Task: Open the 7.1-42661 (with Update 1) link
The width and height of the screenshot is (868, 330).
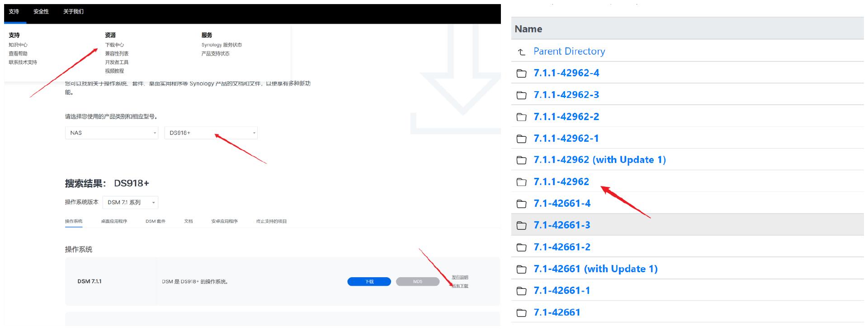Action: coord(596,269)
